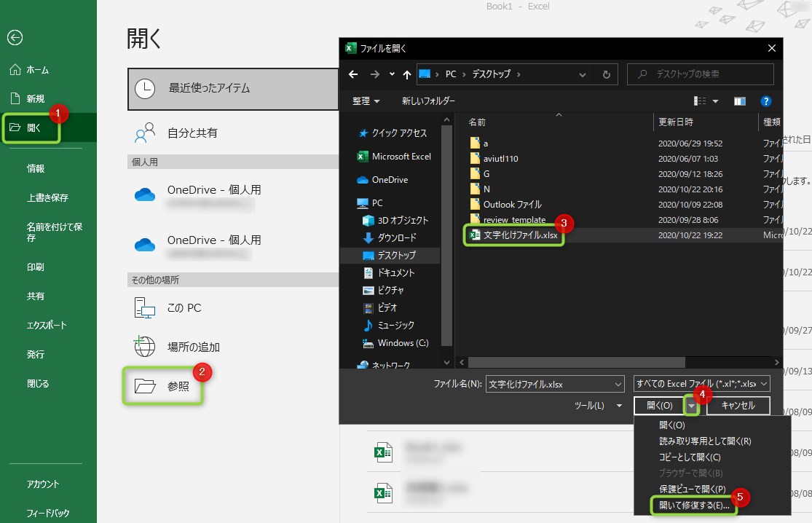Click the 開く(O) button in the dialog

coord(659,406)
